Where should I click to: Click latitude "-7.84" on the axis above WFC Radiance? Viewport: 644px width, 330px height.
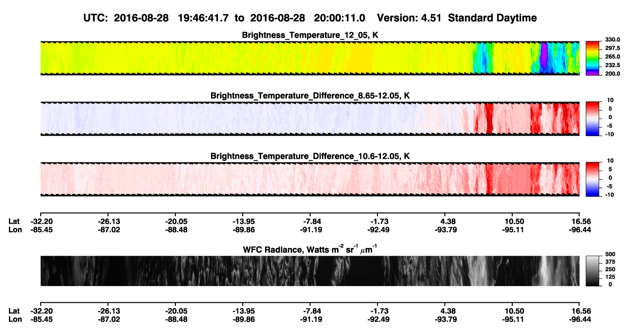(x=310, y=221)
